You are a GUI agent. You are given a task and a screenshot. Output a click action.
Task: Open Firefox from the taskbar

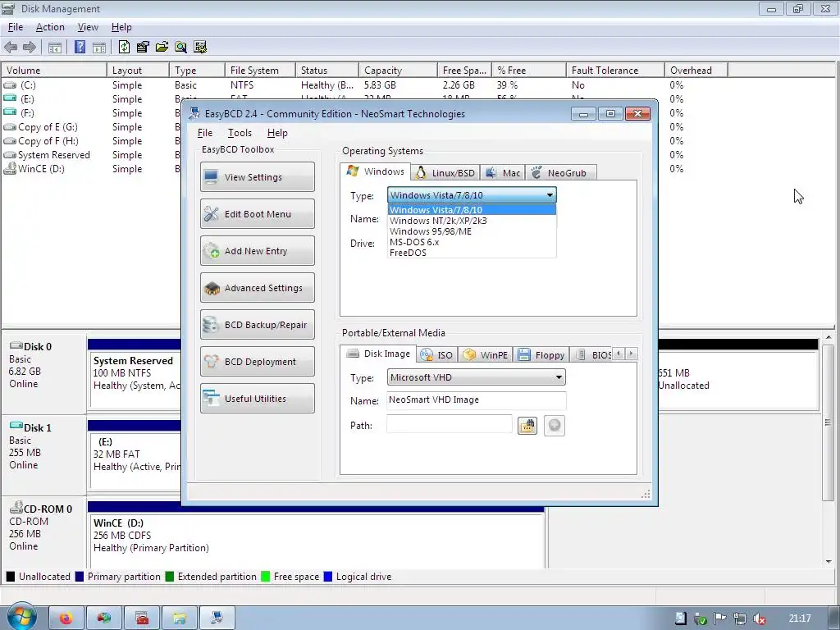66,619
